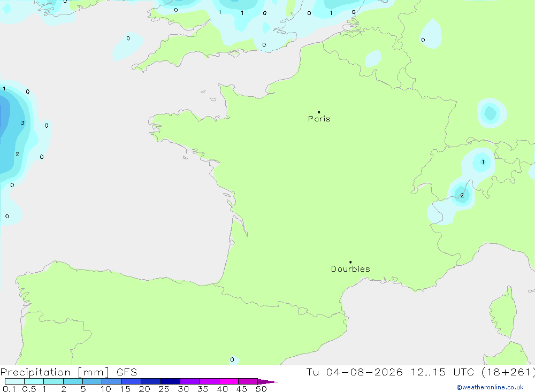Click the legend scale number 0.1
The image size is (535, 392).
[x=9, y=389]
